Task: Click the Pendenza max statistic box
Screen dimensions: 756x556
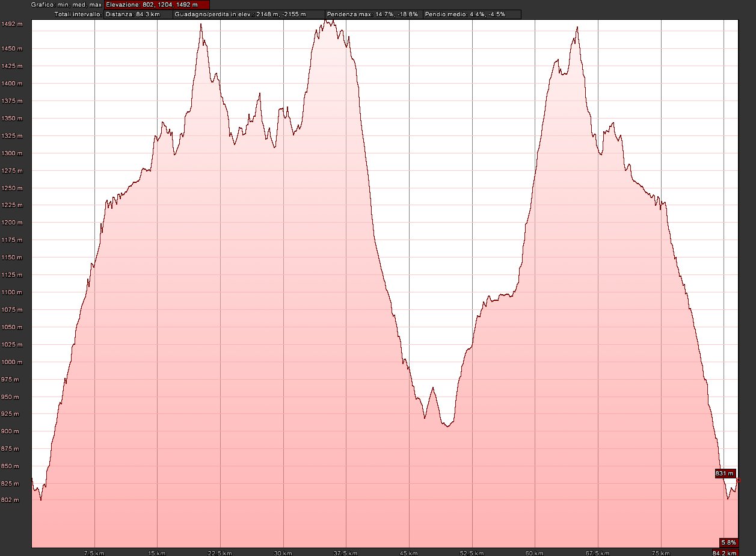Action: coord(373,14)
